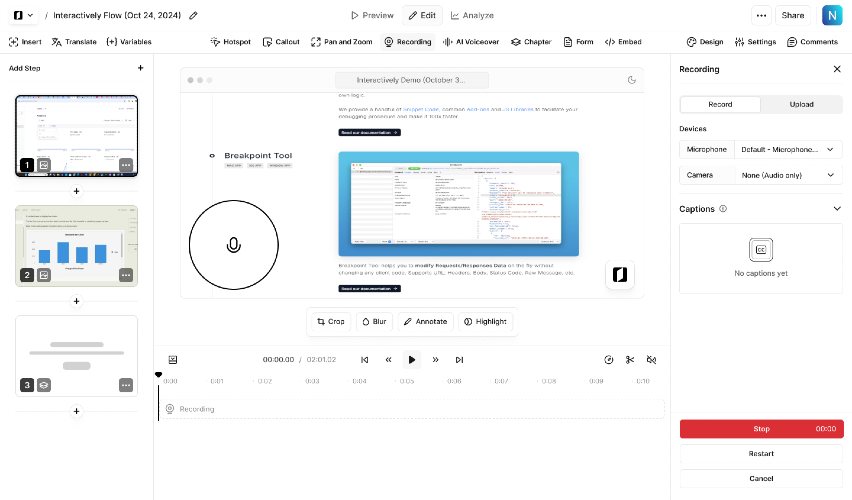Toggle the mute audio icon

click(651, 360)
